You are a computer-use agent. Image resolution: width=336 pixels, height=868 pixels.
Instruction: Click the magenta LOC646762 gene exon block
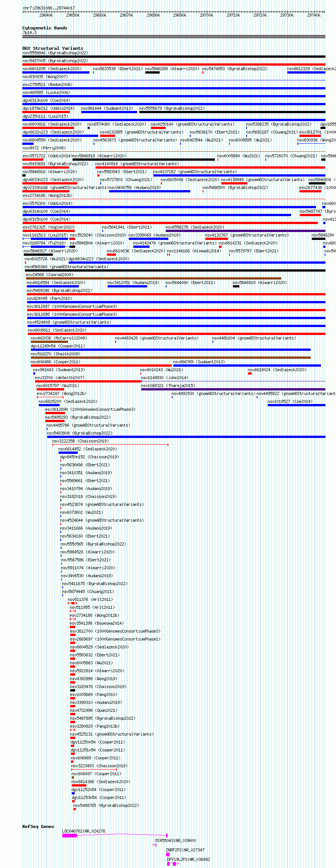point(69,836)
